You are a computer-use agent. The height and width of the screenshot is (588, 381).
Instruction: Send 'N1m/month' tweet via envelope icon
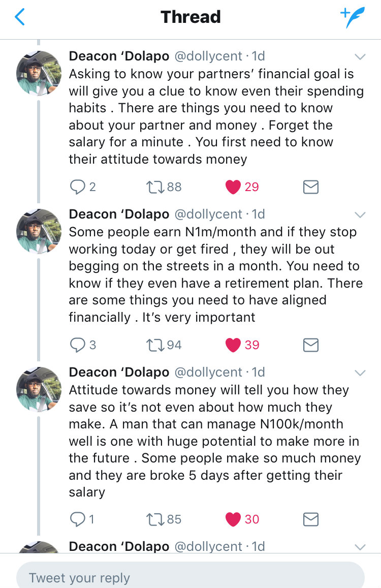pos(310,345)
